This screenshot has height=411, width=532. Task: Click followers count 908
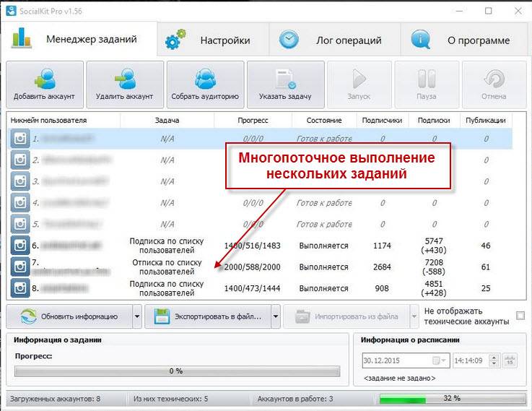pos(382,288)
